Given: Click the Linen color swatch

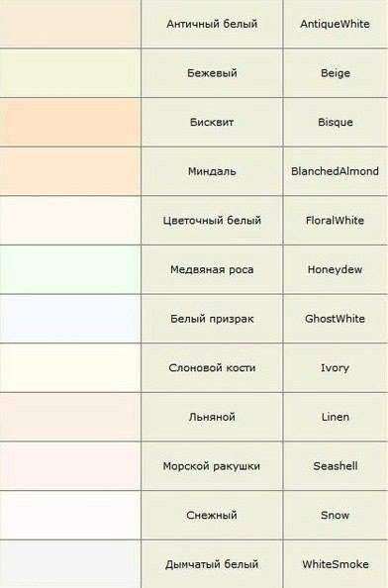Looking at the screenshot, I should [70, 417].
